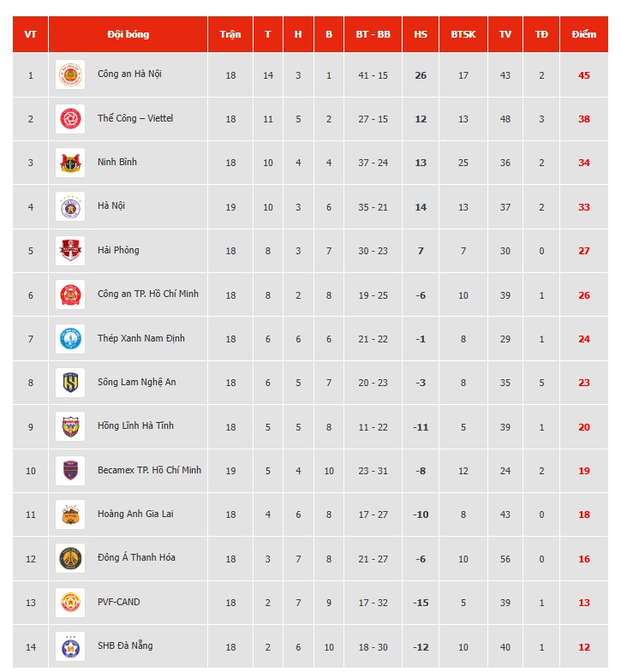Click the Đông Á Thanh Hóa logo
621x672 pixels.
(70, 558)
